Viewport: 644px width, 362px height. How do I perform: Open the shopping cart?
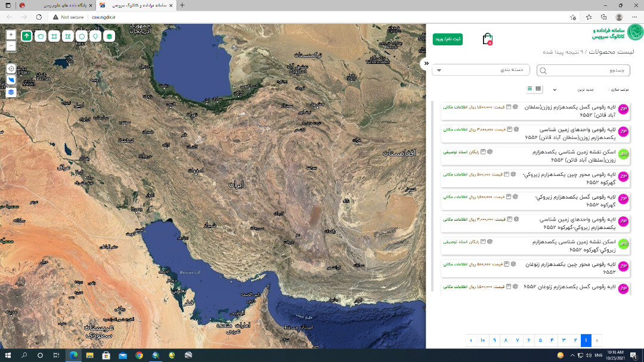(x=487, y=39)
